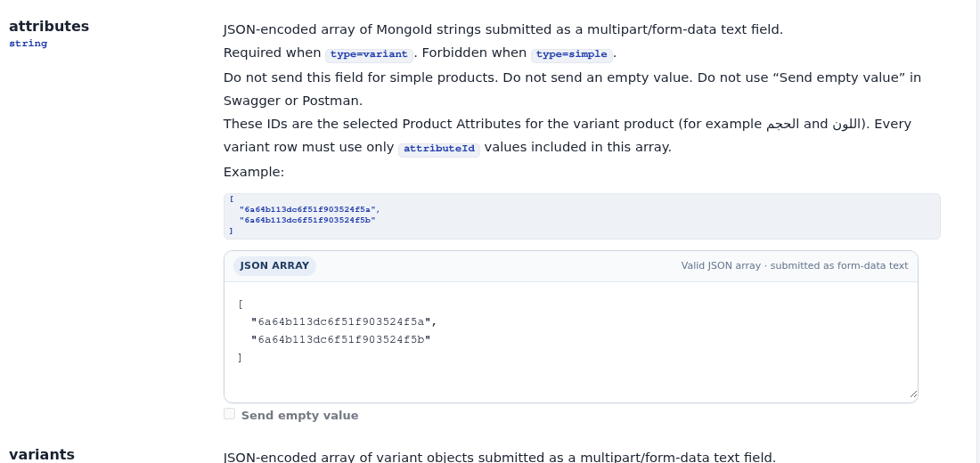Click the 'Send empty value' label text
980x463 pixels.
click(299, 416)
